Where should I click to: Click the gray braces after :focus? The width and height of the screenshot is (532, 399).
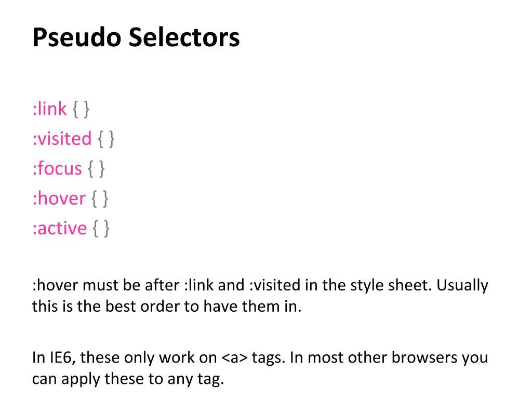click(x=96, y=169)
